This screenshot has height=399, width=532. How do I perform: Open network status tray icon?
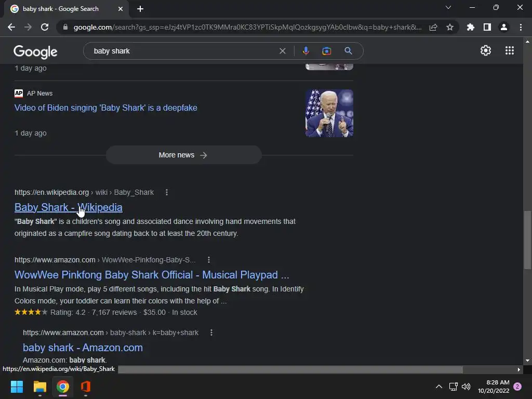pyautogui.click(x=453, y=387)
